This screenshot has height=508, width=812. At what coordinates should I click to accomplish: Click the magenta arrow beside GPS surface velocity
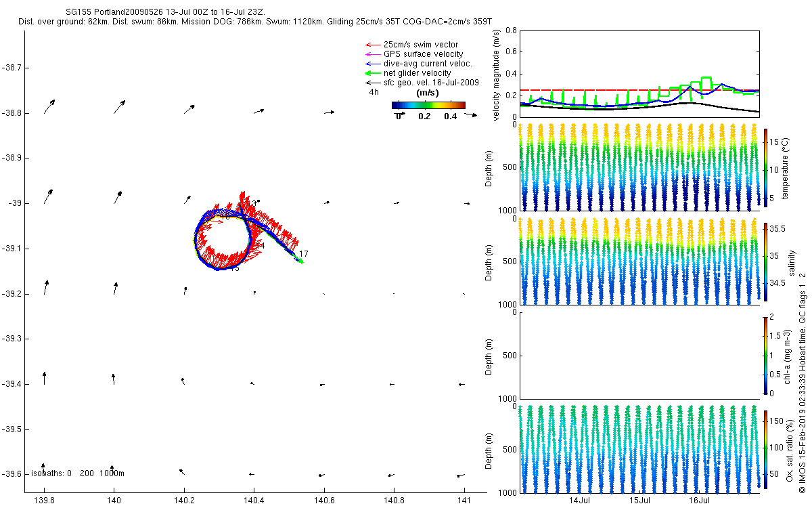pyautogui.click(x=372, y=54)
